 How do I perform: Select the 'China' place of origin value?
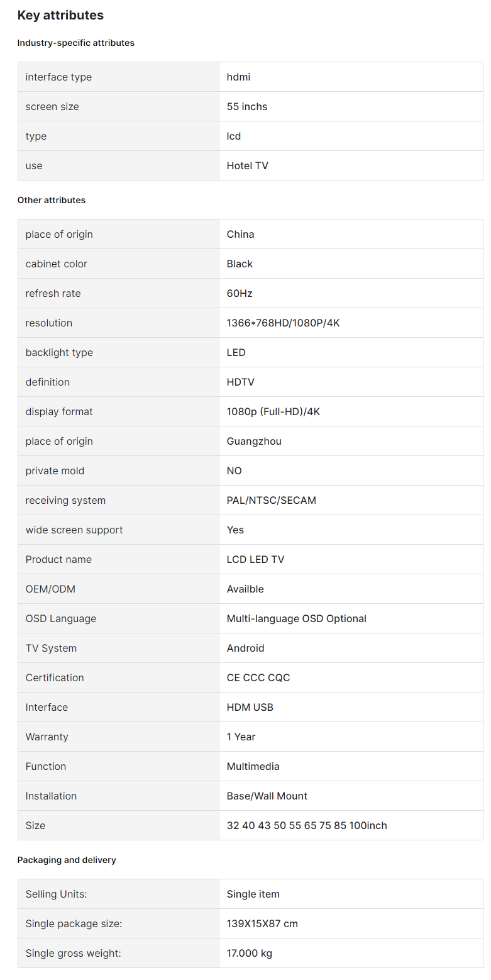[241, 234]
